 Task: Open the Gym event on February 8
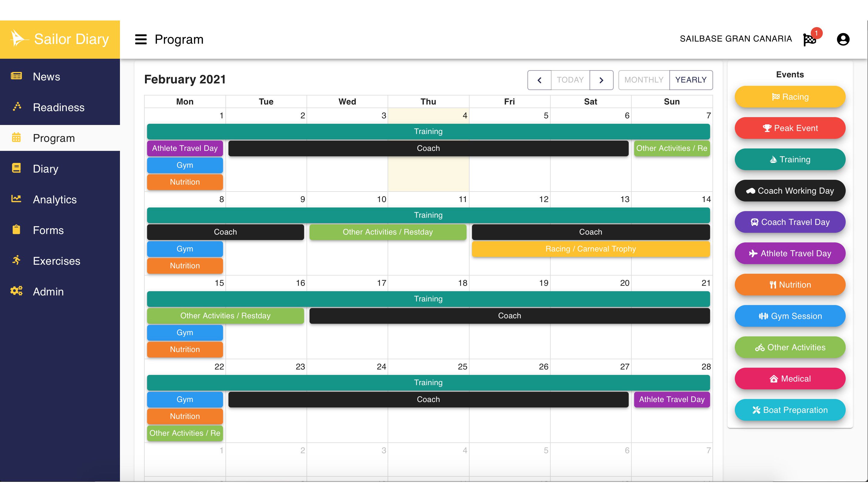185,249
